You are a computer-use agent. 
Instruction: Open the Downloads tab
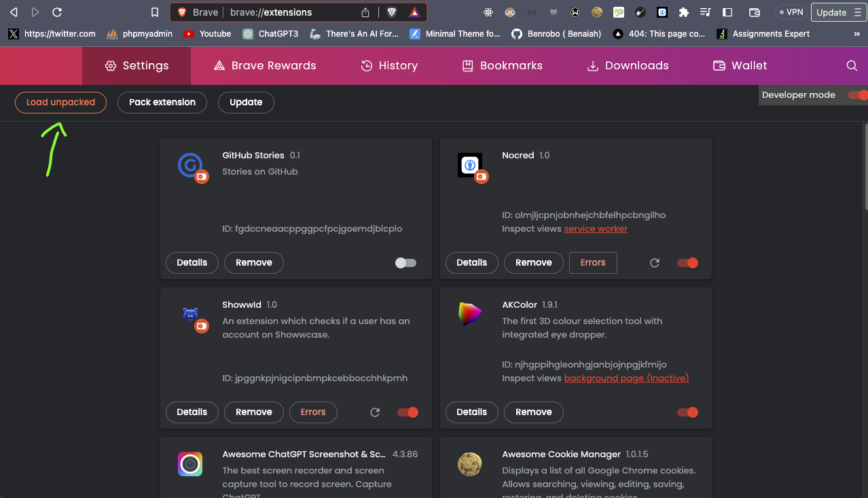click(628, 65)
